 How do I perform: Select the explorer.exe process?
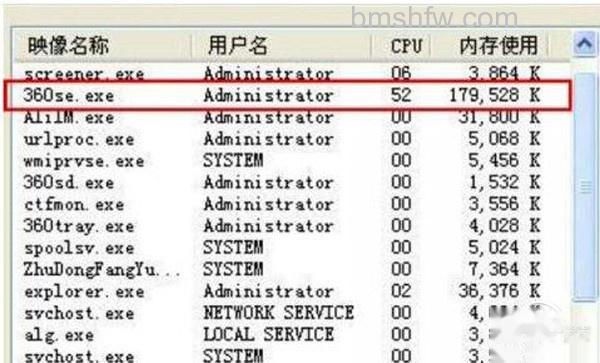292,291
